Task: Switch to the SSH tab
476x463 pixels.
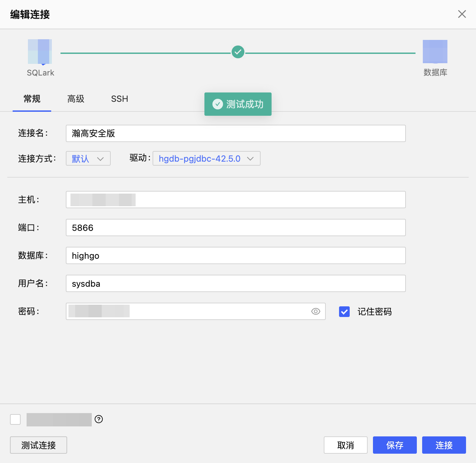Action: pos(119,99)
